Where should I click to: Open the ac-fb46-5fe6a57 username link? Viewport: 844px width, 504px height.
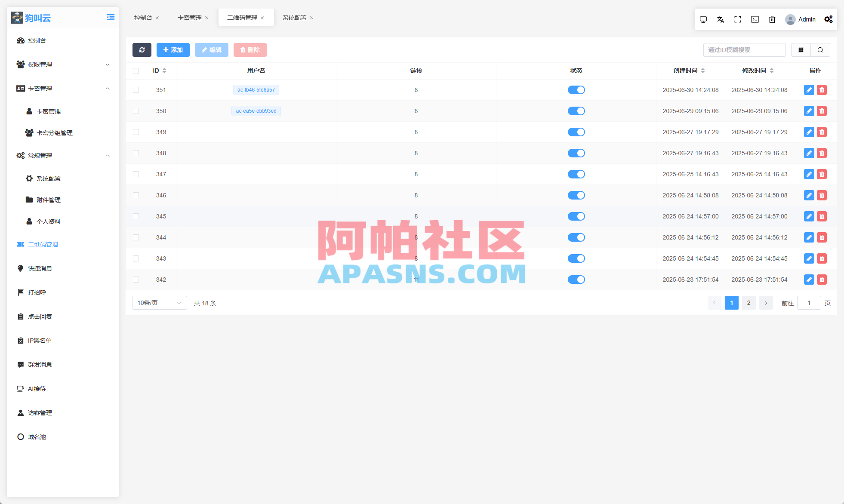click(256, 90)
